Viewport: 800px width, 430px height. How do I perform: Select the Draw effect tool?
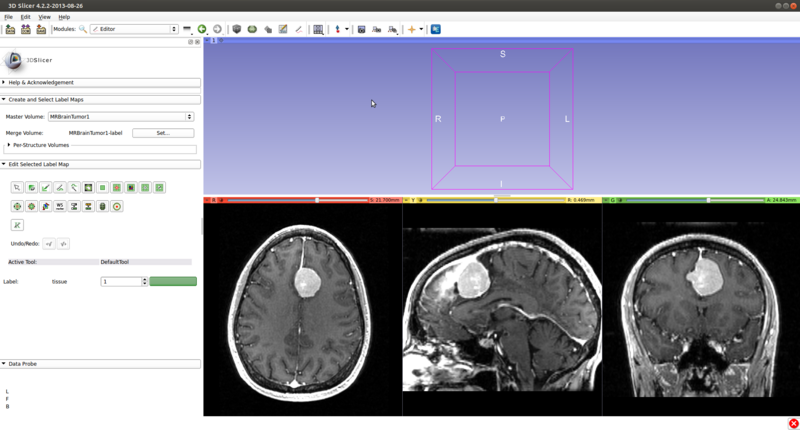[60, 187]
